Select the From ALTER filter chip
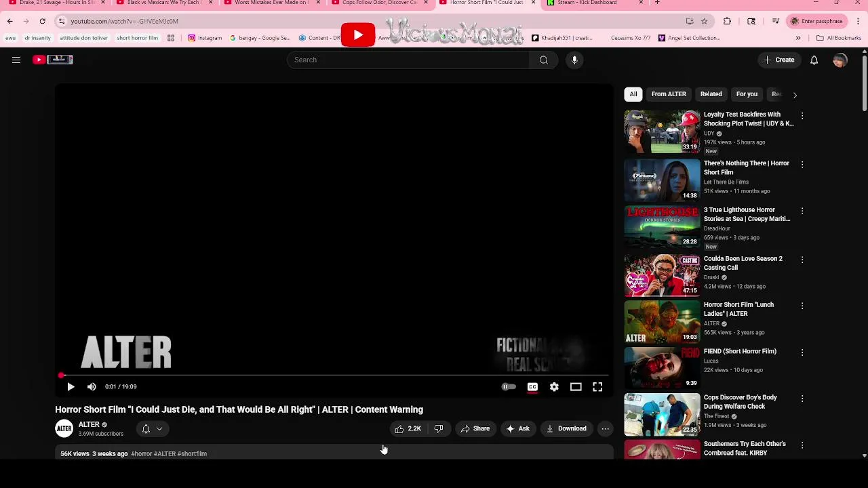The width and height of the screenshot is (868, 488). [x=669, y=94]
